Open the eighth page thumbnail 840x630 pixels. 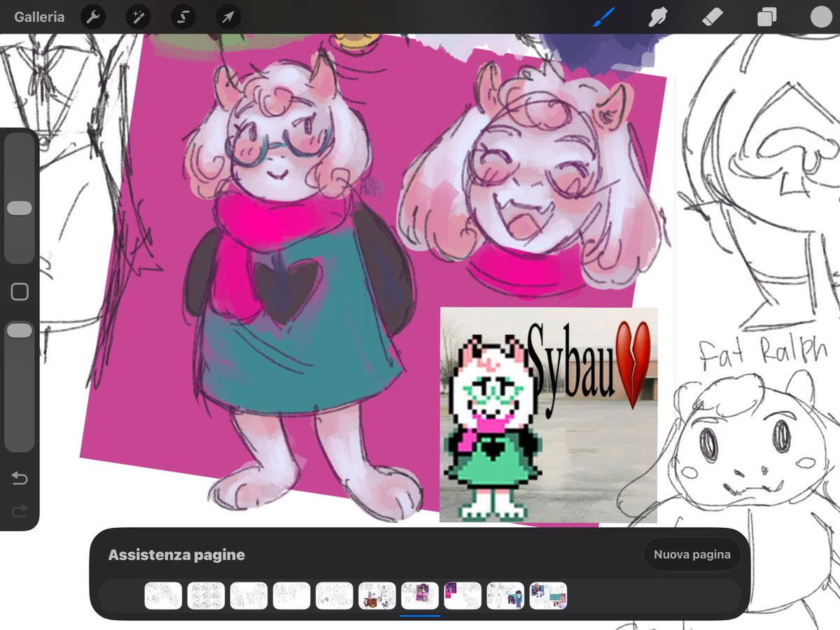click(463, 596)
